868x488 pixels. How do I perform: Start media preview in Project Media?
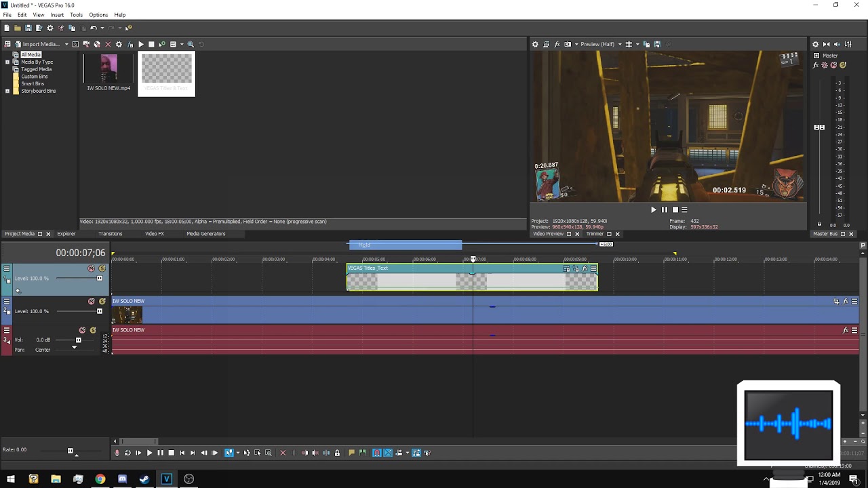pyautogui.click(x=140, y=44)
